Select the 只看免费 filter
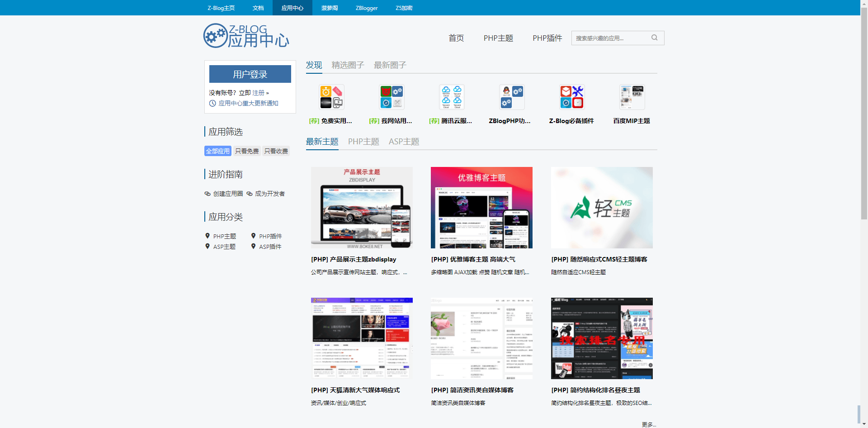868x428 pixels. 247,151
